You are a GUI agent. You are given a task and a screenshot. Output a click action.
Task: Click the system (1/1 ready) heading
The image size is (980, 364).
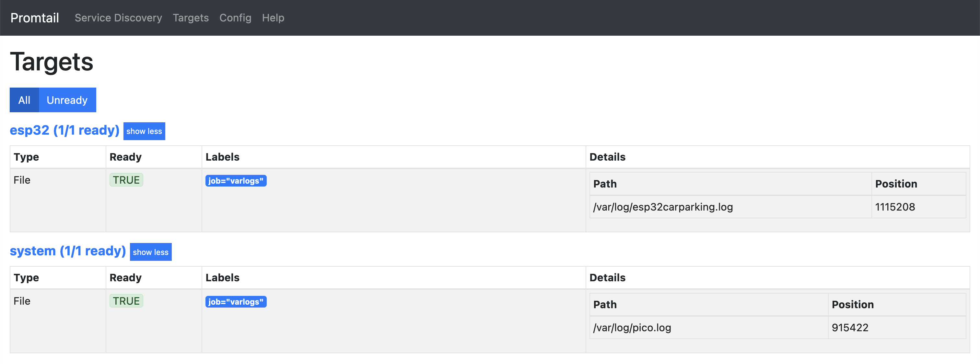pyautogui.click(x=68, y=251)
